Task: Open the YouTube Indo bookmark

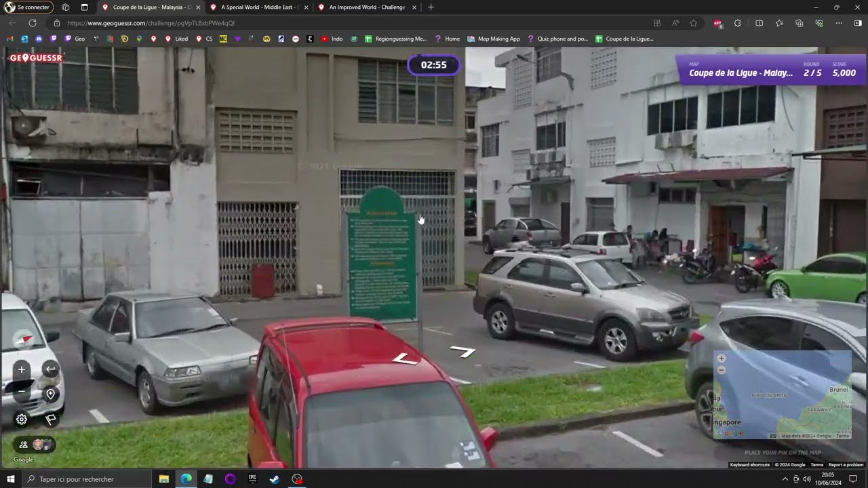Action: click(x=332, y=39)
